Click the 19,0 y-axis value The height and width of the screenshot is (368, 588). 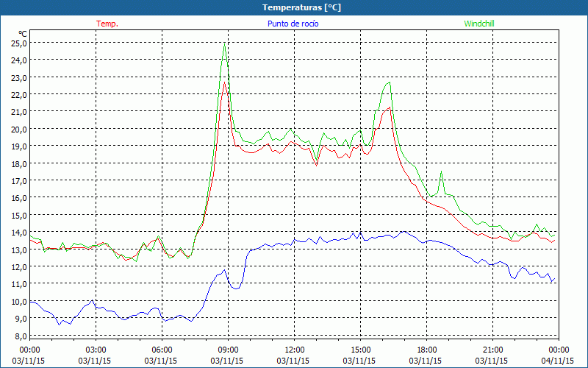[x=19, y=146]
